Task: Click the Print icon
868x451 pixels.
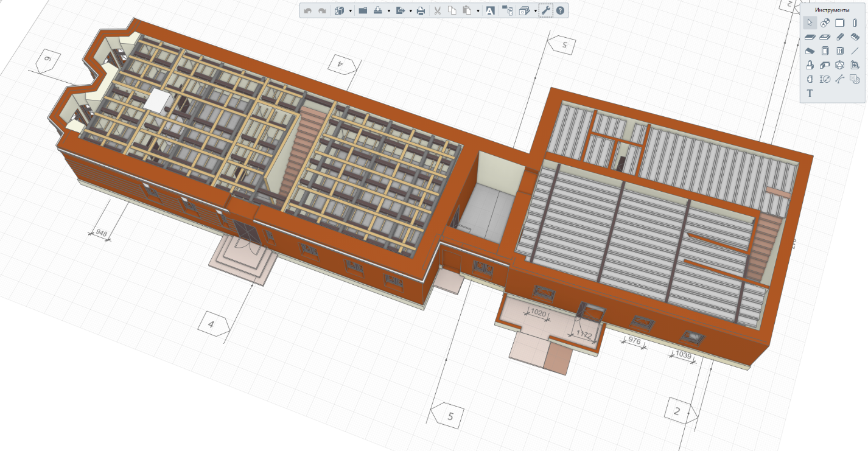Action: (x=421, y=10)
